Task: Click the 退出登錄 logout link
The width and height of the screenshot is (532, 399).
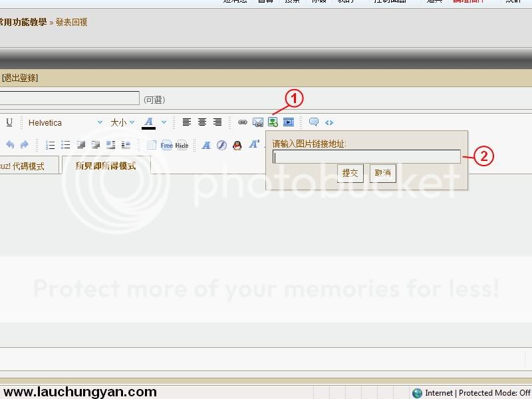Action: click(20, 78)
